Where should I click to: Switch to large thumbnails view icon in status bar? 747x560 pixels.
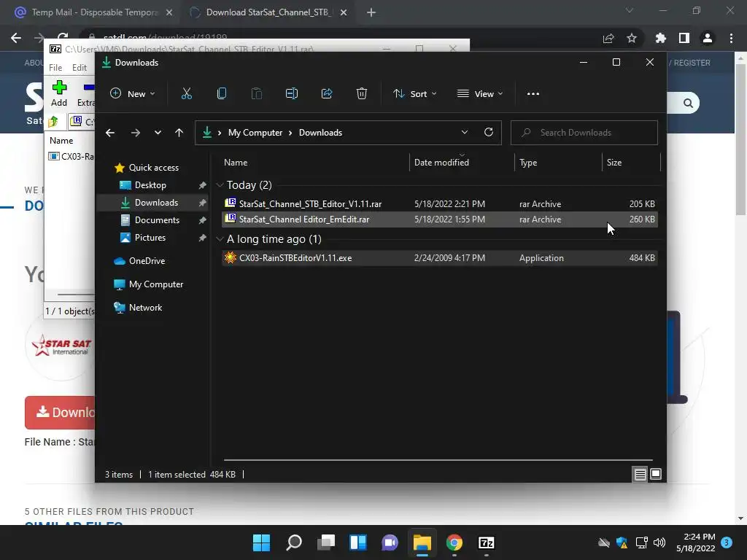coord(656,474)
